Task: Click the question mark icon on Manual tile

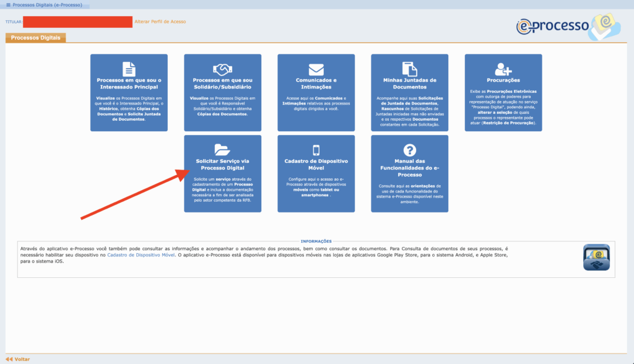Action: (x=410, y=150)
